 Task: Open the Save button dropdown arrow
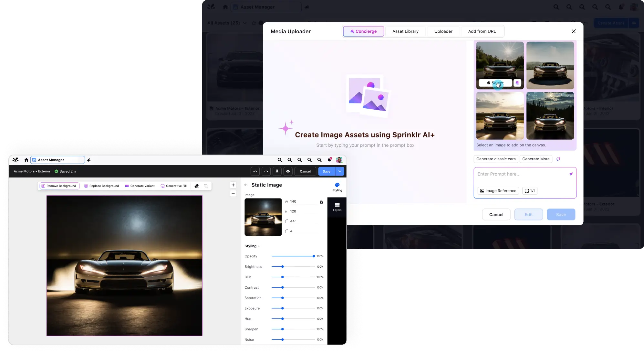340,171
